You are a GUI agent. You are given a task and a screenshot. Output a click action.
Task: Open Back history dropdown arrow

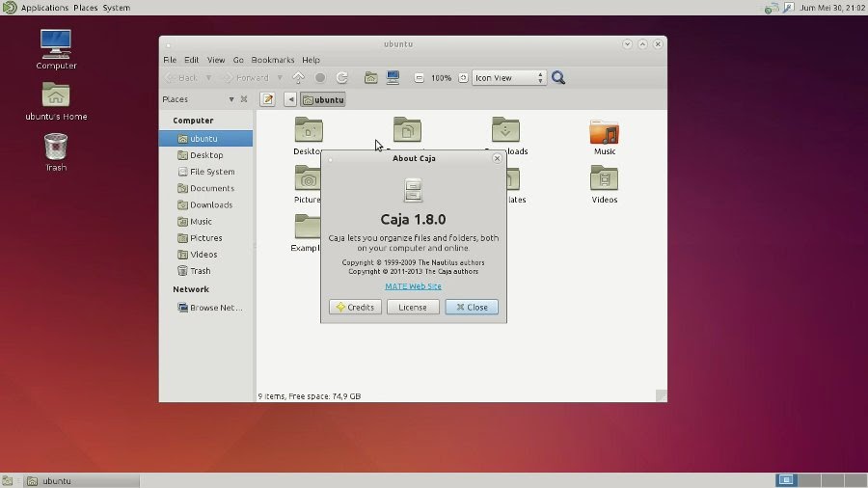pos(208,78)
